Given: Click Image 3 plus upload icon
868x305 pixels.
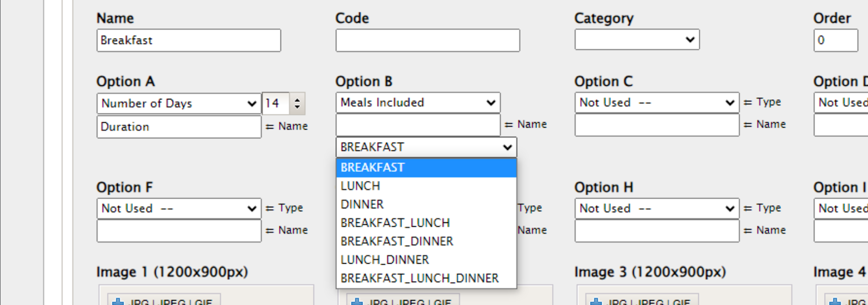Looking at the screenshot, I should 596,301.
